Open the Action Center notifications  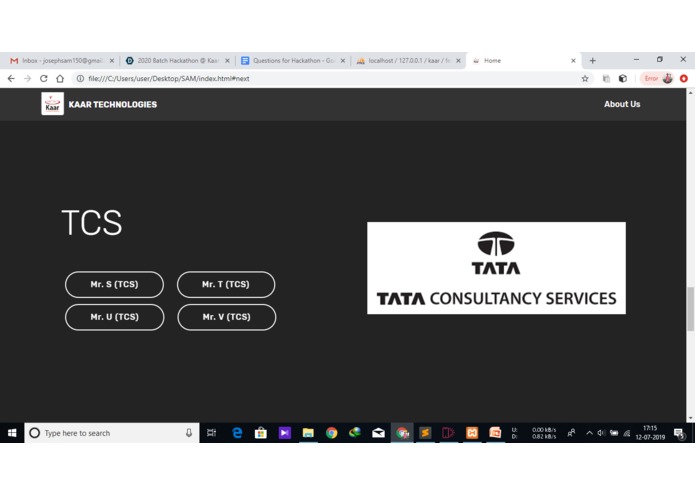[679, 433]
